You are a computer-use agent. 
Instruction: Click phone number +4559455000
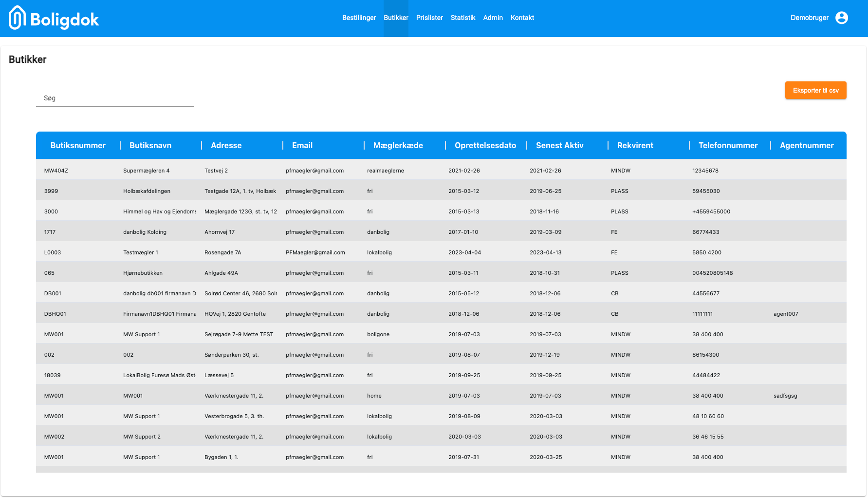pos(711,211)
